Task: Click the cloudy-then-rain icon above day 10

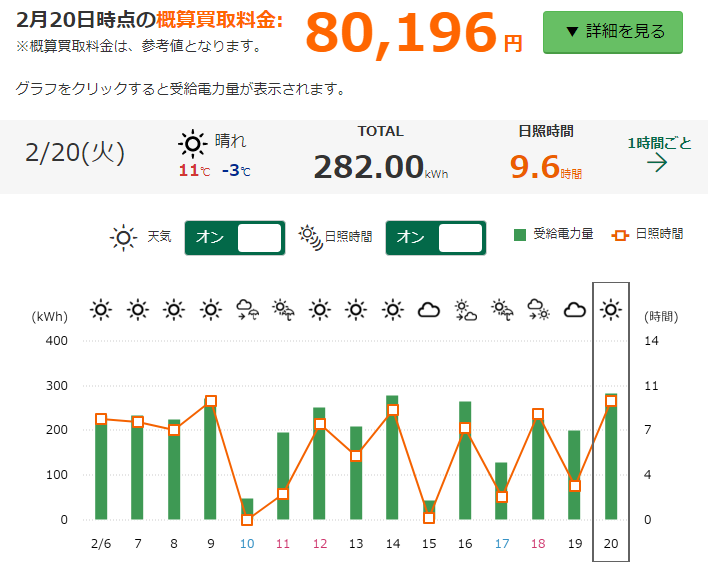Action: coord(247,310)
